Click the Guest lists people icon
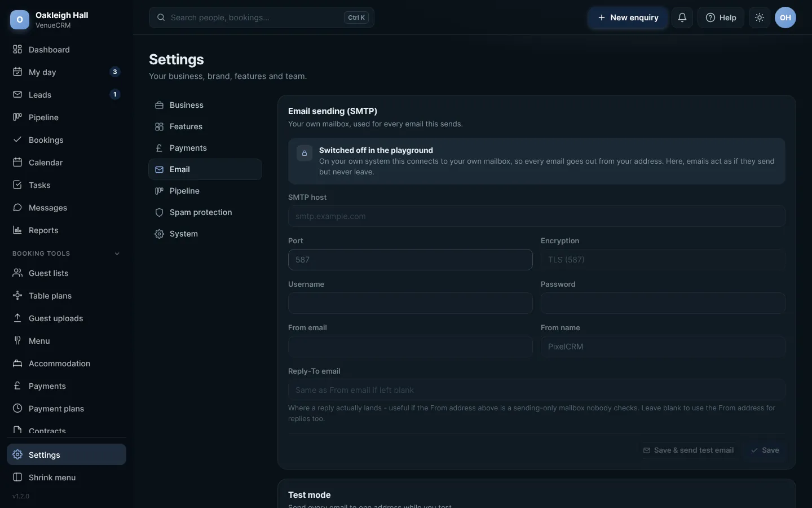The width and height of the screenshot is (812, 508). [x=17, y=273]
